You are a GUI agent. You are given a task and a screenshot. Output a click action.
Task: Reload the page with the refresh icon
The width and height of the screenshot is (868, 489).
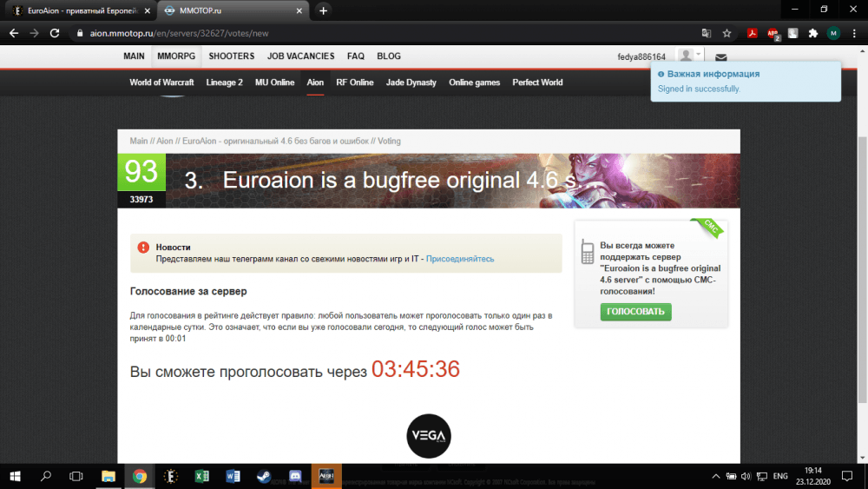pyautogui.click(x=55, y=34)
